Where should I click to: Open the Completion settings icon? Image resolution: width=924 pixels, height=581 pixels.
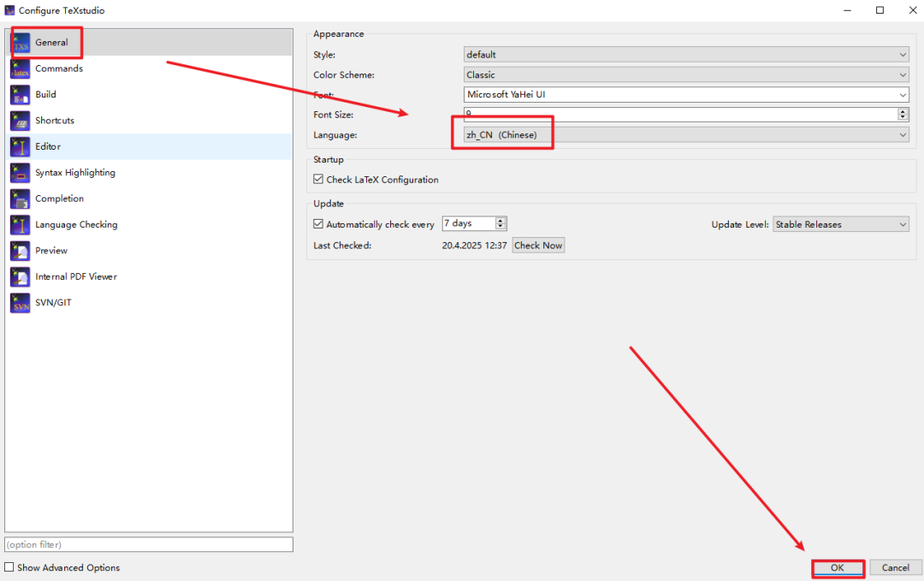coord(21,199)
